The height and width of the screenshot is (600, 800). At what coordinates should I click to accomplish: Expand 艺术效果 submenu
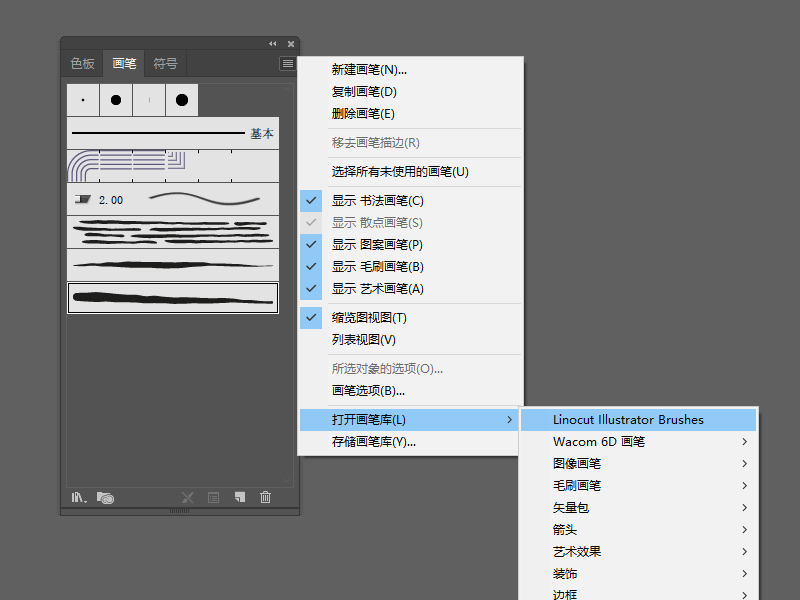[x=638, y=552]
